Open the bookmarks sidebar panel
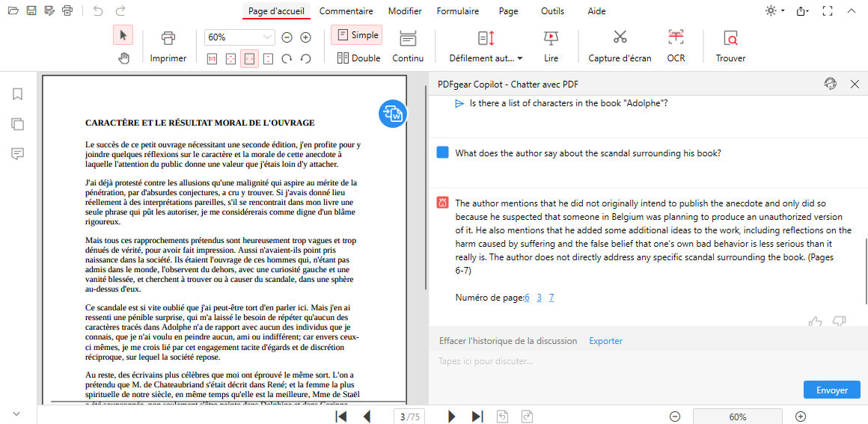This screenshot has height=424, width=868. point(17,94)
